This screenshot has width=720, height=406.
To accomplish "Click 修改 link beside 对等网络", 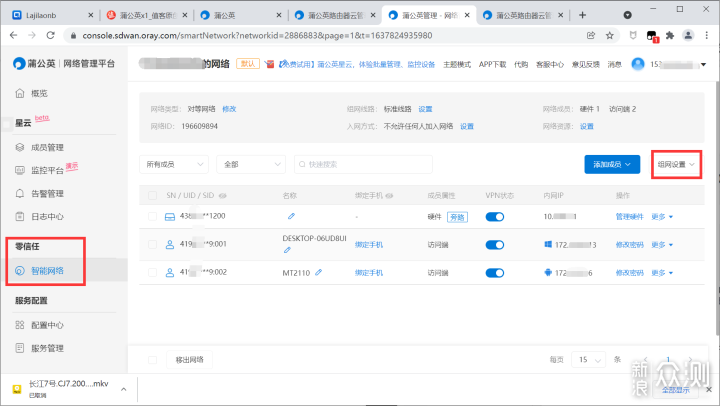I will [x=229, y=109].
